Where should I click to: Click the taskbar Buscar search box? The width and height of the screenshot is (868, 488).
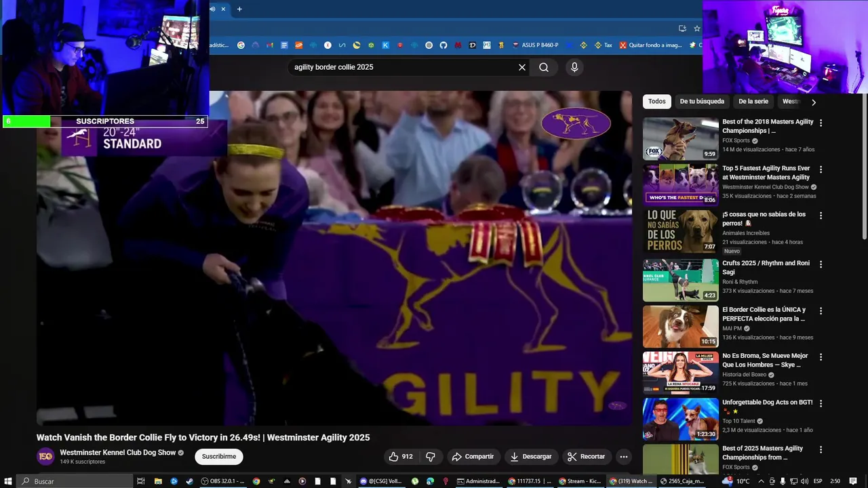pyautogui.click(x=75, y=481)
